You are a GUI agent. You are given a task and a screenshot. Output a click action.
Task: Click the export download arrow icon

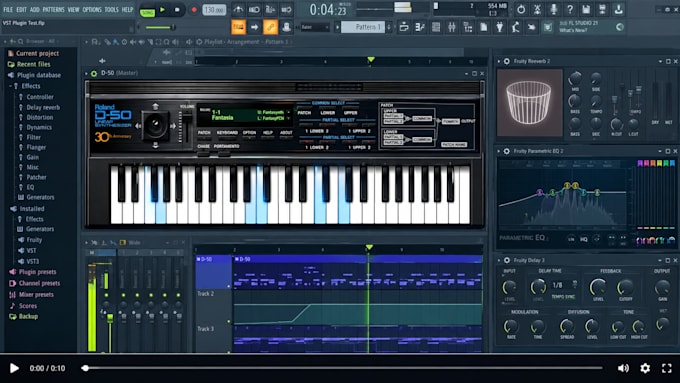[x=618, y=9]
